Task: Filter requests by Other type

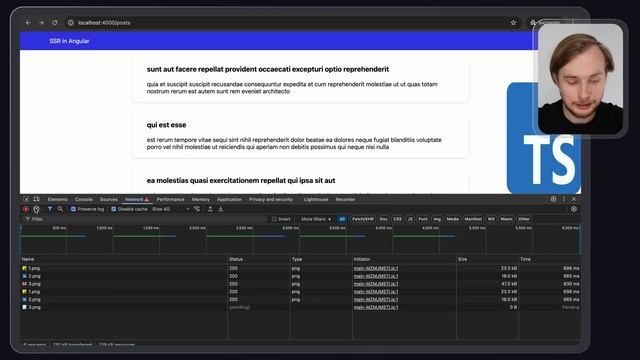Action: point(524,219)
